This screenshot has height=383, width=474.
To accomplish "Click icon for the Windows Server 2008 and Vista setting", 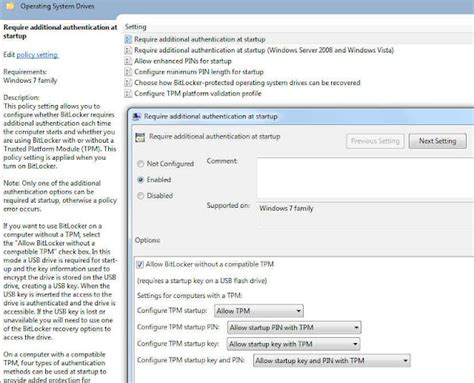I will click(128, 50).
